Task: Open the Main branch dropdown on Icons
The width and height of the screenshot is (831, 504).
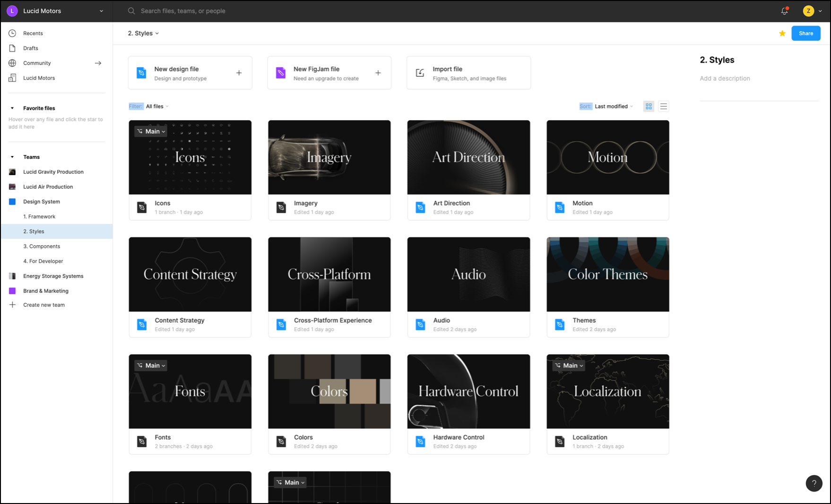Action: (151, 131)
